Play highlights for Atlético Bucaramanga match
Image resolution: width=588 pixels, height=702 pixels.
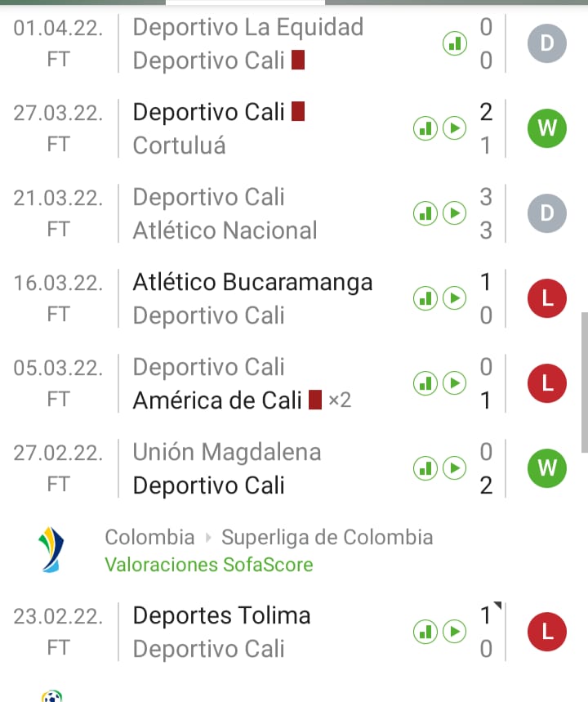[454, 298]
